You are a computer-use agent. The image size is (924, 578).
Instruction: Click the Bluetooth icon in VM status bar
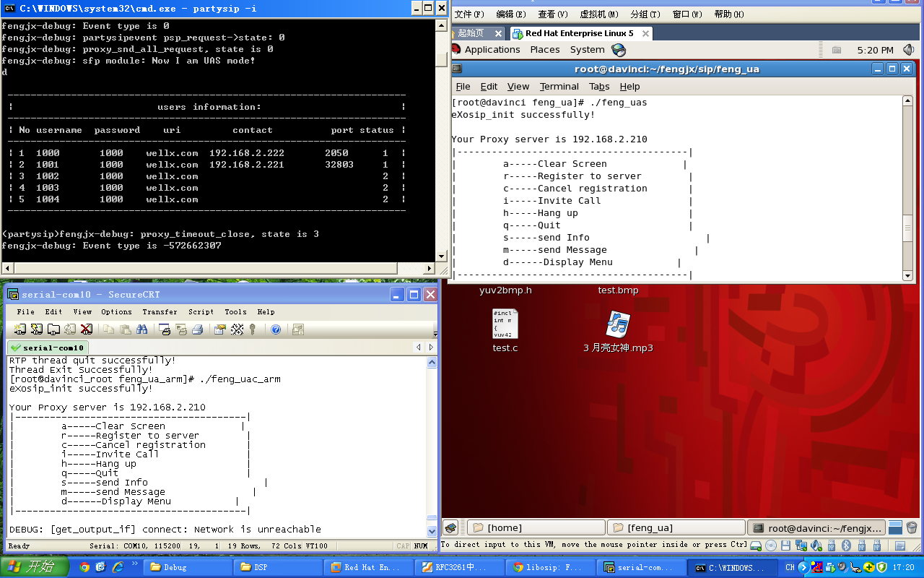(847, 545)
